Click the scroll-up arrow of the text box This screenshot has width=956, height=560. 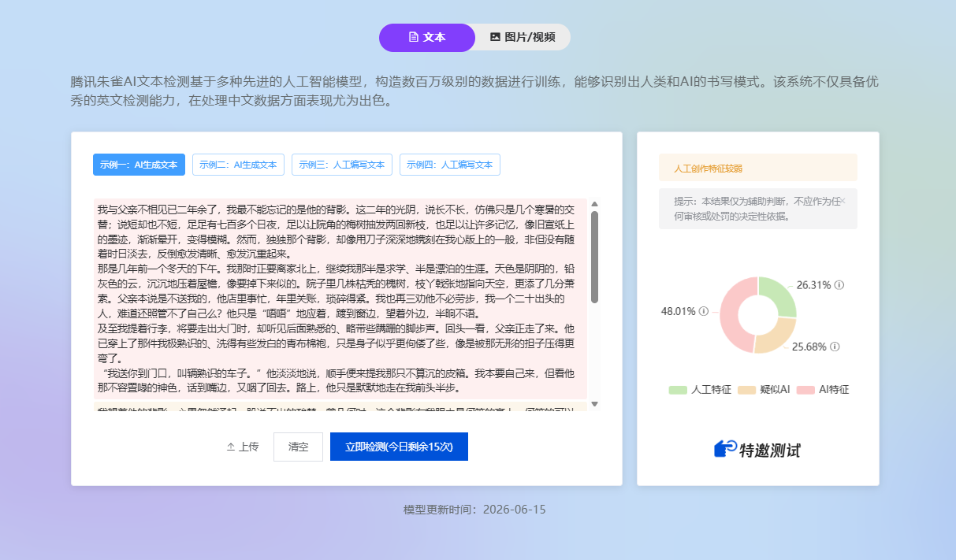point(594,204)
